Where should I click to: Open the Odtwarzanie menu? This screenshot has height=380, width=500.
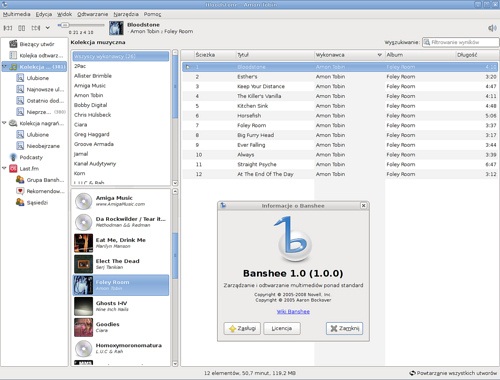(x=93, y=14)
